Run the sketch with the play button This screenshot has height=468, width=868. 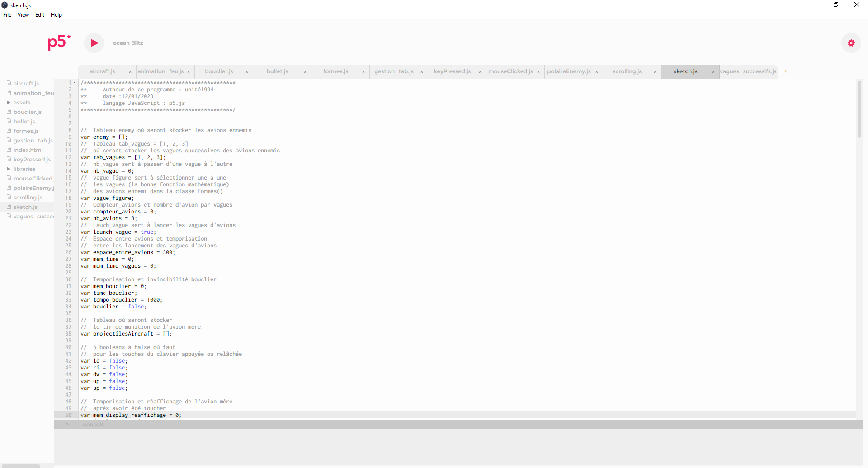coord(94,43)
